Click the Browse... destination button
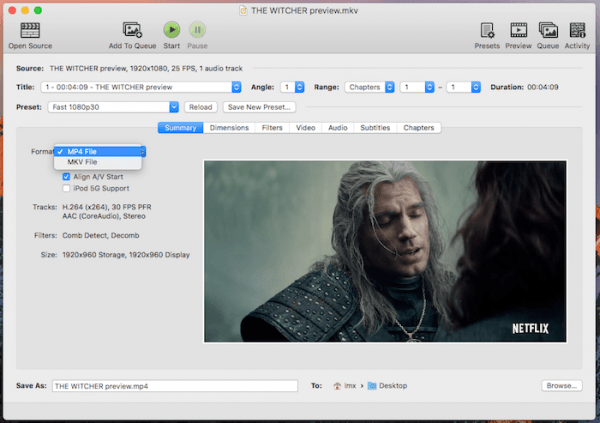 pos(561,385)
